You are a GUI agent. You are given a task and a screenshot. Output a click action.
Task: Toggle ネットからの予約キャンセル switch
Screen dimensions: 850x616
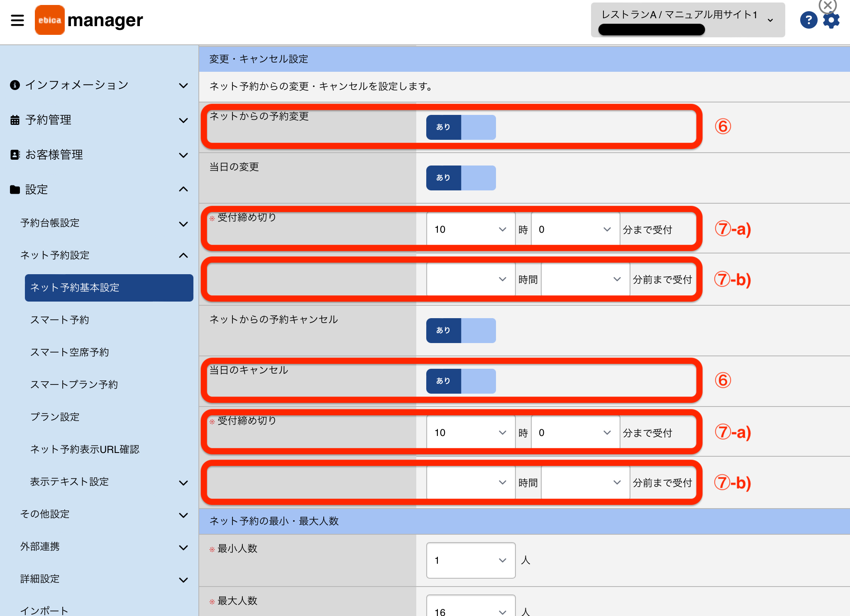click(461, 331)
